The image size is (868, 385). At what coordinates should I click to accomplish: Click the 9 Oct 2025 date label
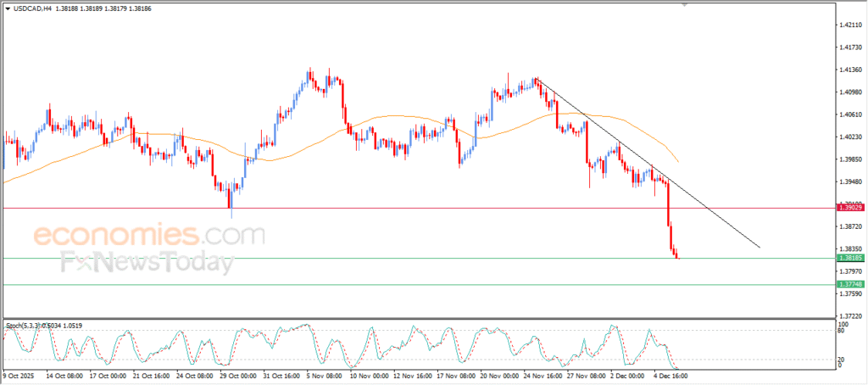click(x=18, y=373)
